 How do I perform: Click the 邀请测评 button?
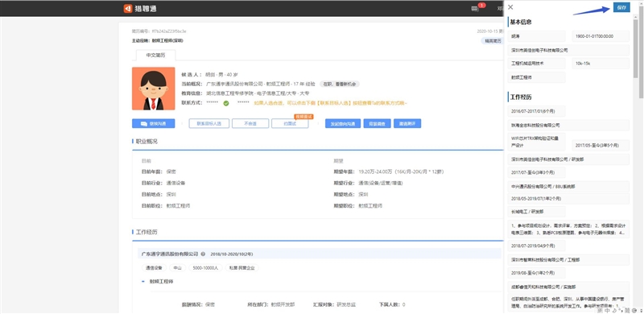click(x=407, y=123)
